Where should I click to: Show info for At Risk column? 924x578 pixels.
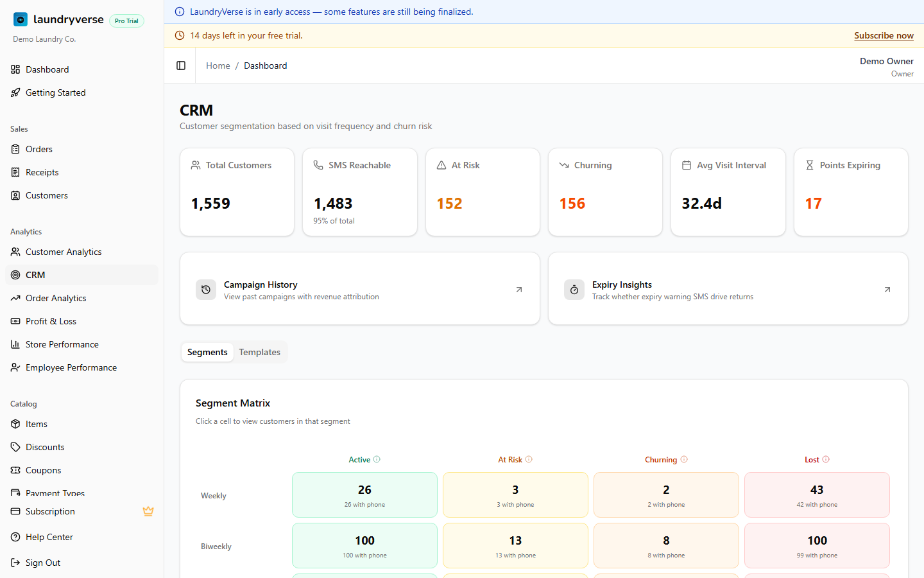[x=529, y=459]
